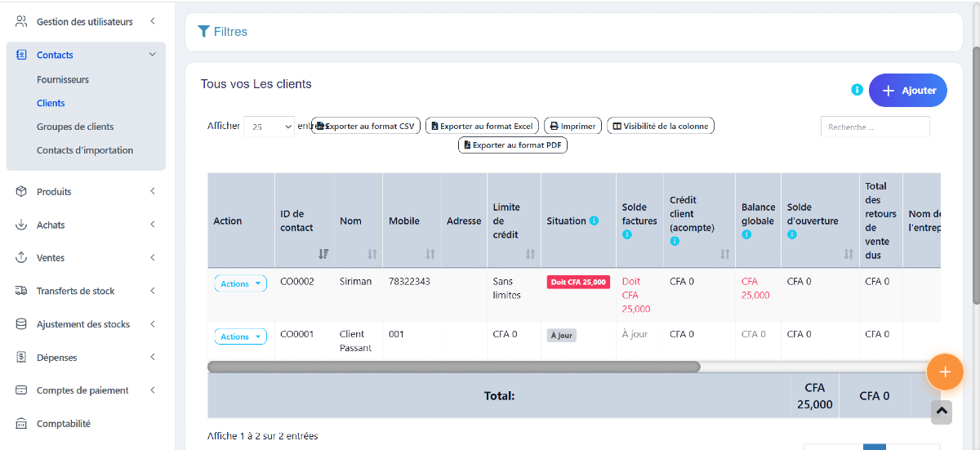Expand Comptes de paiement menu chevron

pyautogui.click(x=153, y=390)
